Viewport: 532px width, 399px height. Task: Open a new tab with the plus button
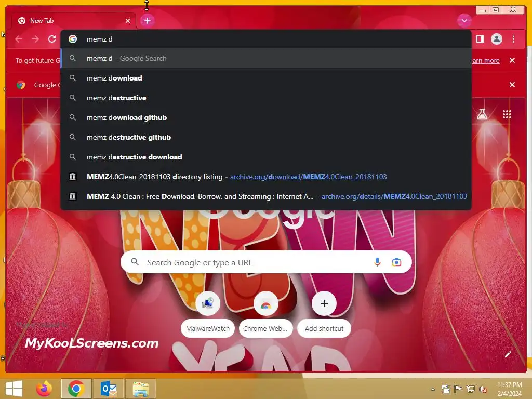point(147,21)
